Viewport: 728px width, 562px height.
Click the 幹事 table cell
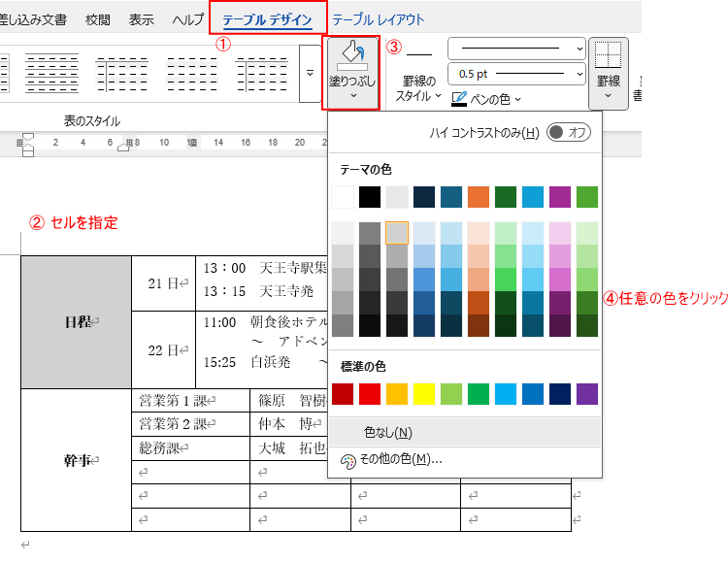pos(76,460)
